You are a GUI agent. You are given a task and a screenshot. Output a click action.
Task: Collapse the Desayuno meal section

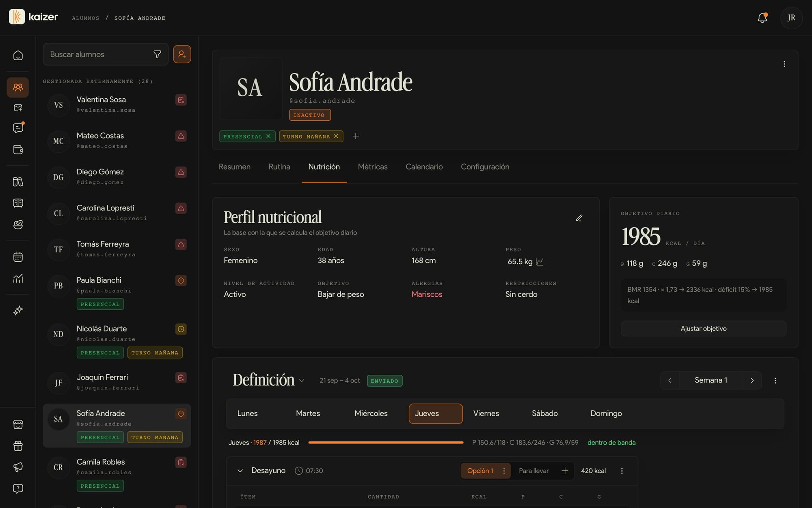tap(240, 471)
